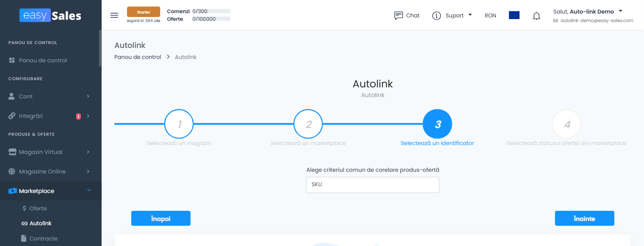Click the Comenzi 0/300 progress bar
The image size is (644, 246).
click(211, 11)
